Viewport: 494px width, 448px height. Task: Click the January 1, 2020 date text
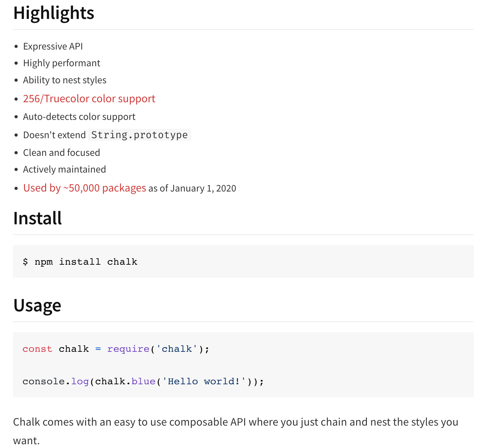[x=203, y=188]
